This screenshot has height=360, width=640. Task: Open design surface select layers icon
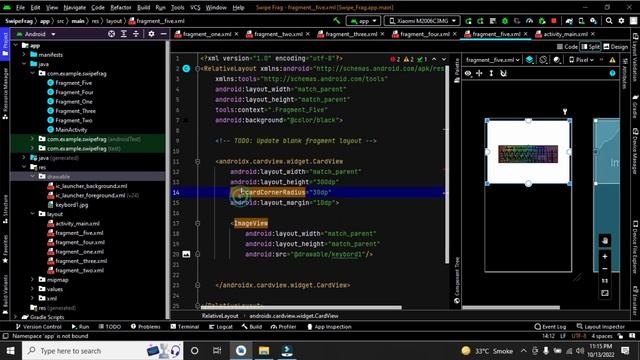pos(529,60)
